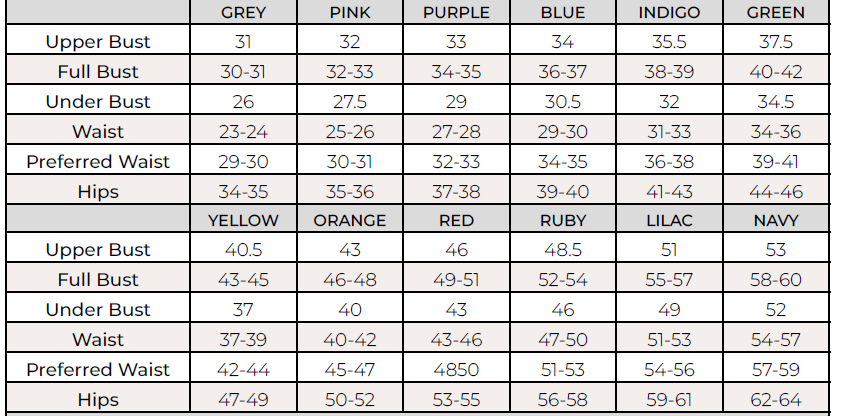Screen dimensions: 866x416
Task: Select the 46-48 Full Bust cell under ORANGE
Action: [x=350, y=280]
